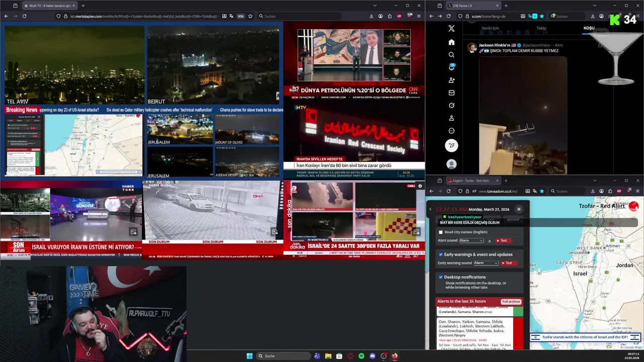Open the Multi TV browser hamburger menu

pos(419,16)
